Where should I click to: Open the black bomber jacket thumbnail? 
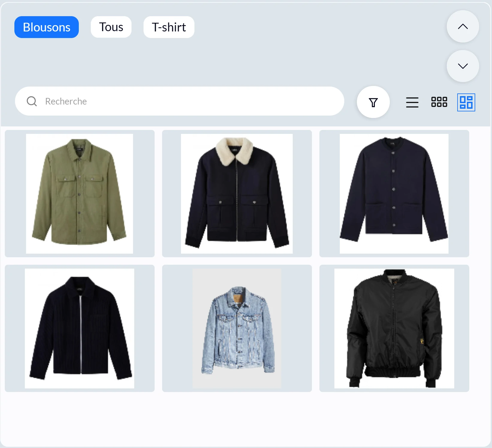tap(394, 328)
